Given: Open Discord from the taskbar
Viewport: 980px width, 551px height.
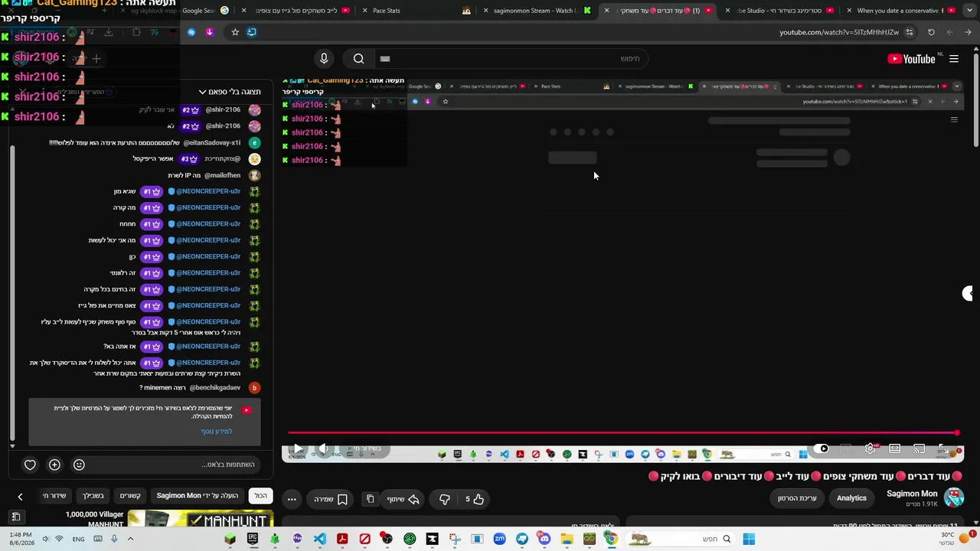Looking at the screenshot, I should [x=544, y=539].
